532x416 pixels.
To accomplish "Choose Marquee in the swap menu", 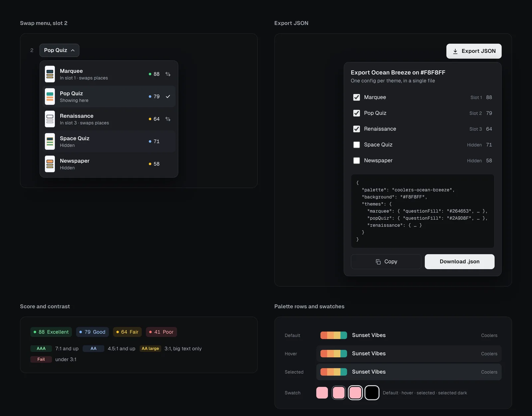I will (109, 74).
